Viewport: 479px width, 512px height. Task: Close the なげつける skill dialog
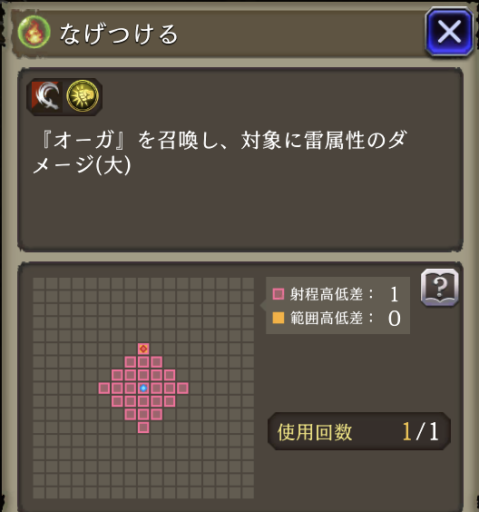click(x=449, y=32)
